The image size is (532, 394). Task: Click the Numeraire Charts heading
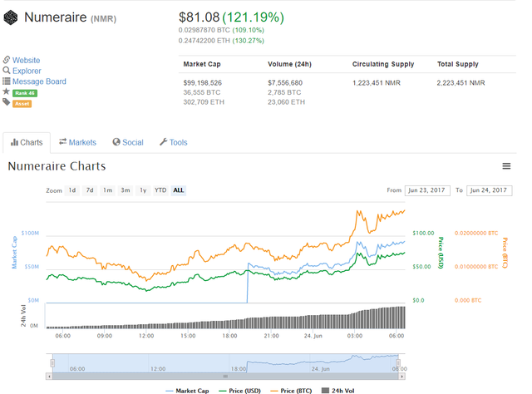click(x=57, y=166)
